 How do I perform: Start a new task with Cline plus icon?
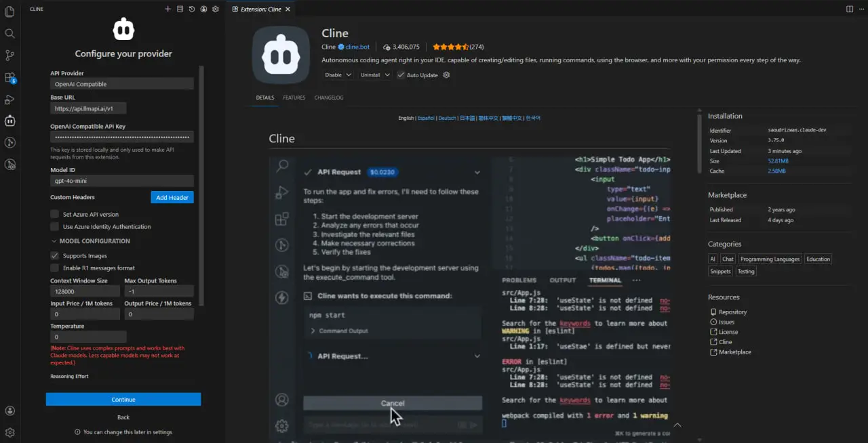168,9
